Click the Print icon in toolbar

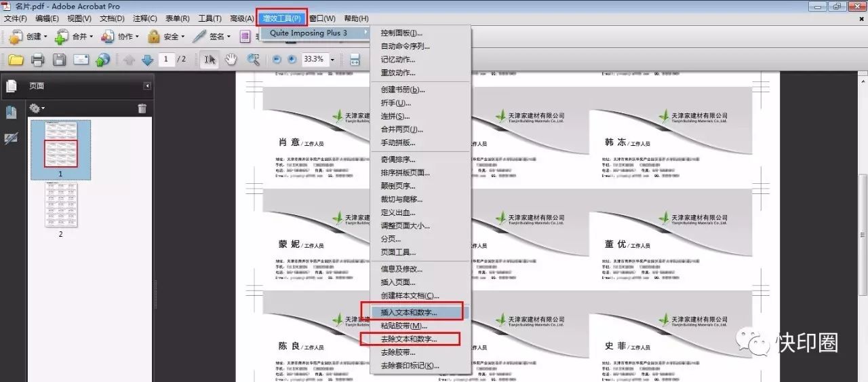point(37,60)
